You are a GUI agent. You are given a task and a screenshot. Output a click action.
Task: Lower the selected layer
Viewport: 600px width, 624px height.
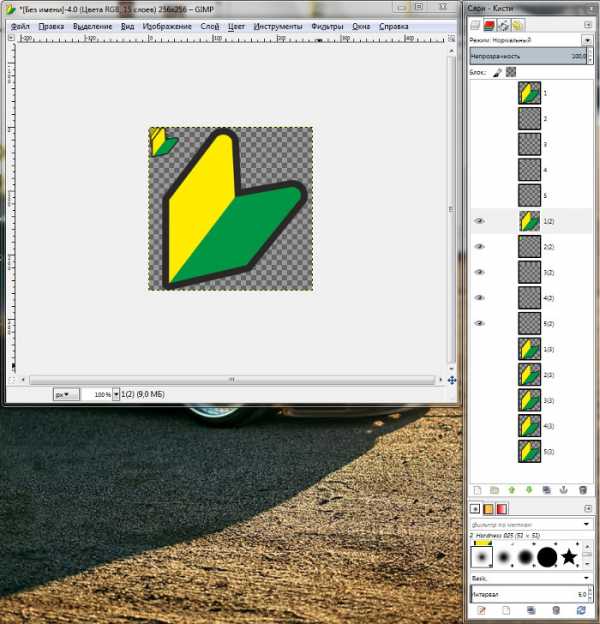tap(529, 490)
